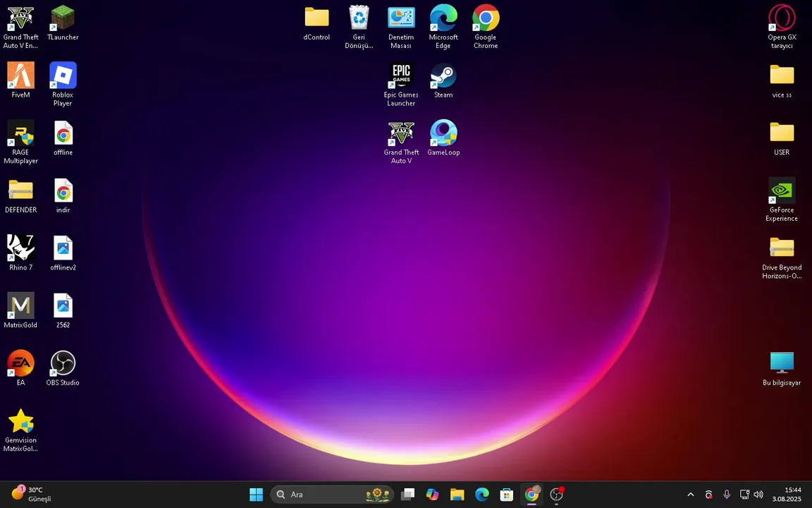Click the red tray app icon
This screenshot has width=812, height=508.
(x=708, y=495)
